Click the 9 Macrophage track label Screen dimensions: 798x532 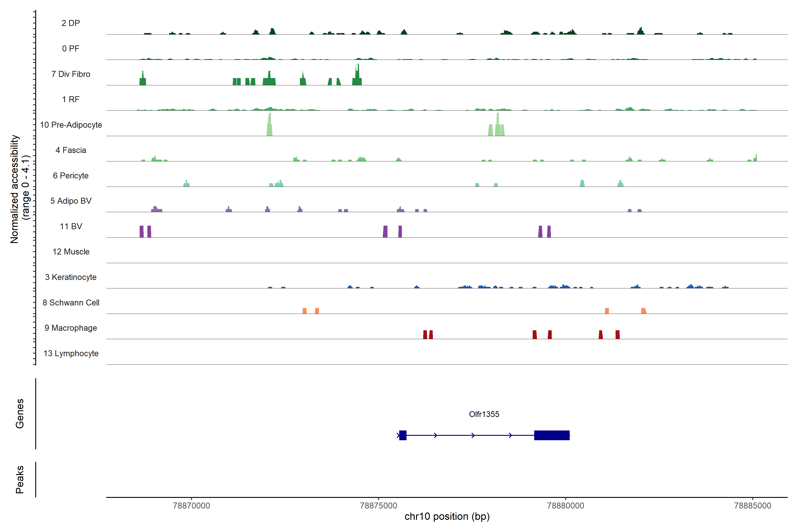coord(70,328)
